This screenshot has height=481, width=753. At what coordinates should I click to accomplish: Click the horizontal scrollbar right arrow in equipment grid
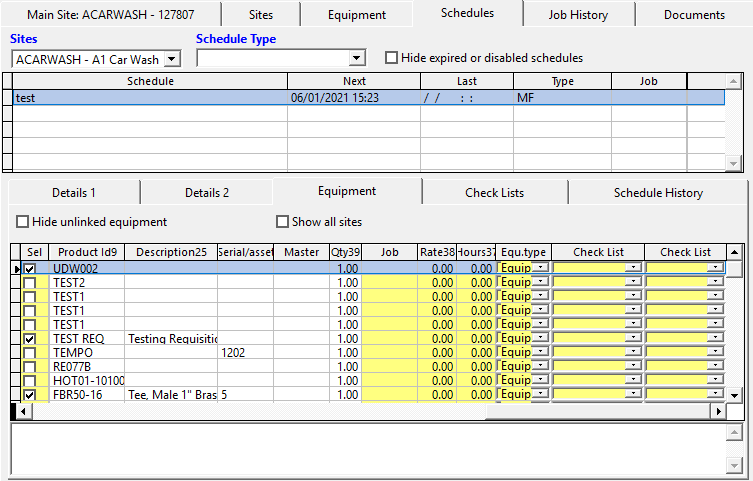[x=717, y=412]
